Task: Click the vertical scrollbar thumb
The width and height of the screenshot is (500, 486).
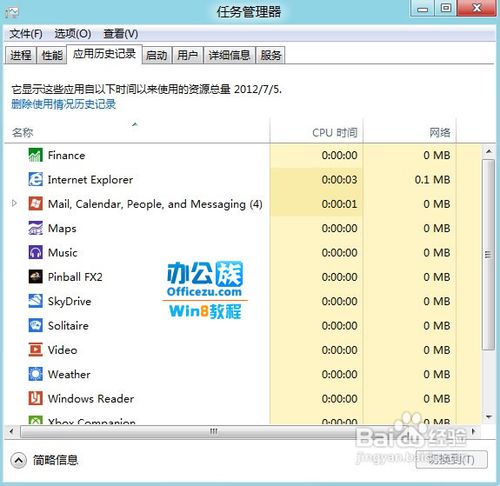Action: [x=489, y=254]
